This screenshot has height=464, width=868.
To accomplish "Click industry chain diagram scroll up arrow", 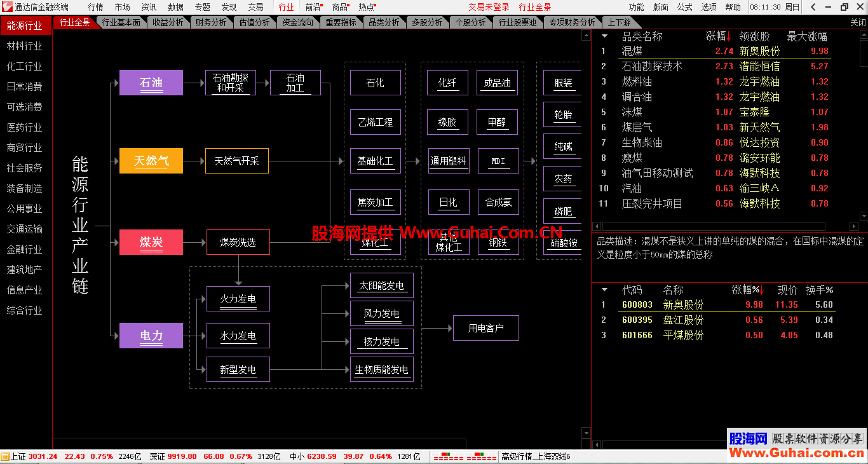I will [x=586, y=36].
